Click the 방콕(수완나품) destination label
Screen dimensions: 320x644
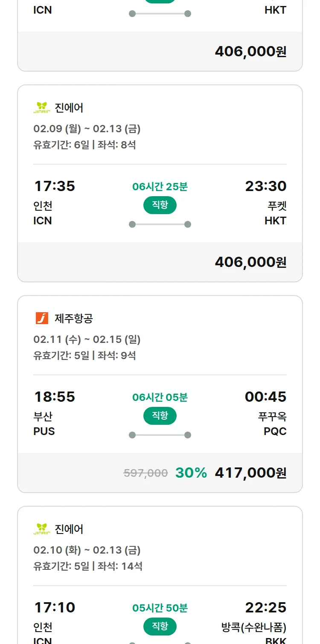(x=254, y=627)
